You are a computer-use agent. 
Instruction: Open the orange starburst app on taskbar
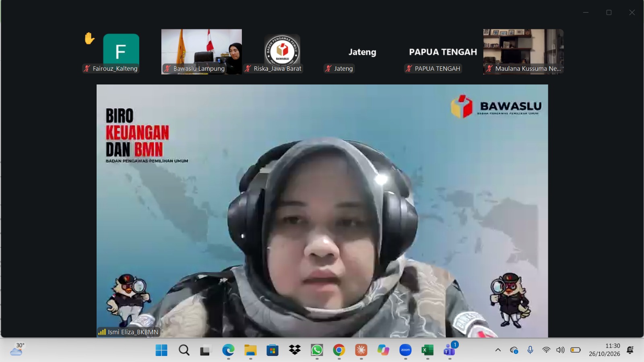tap(361, 350)
